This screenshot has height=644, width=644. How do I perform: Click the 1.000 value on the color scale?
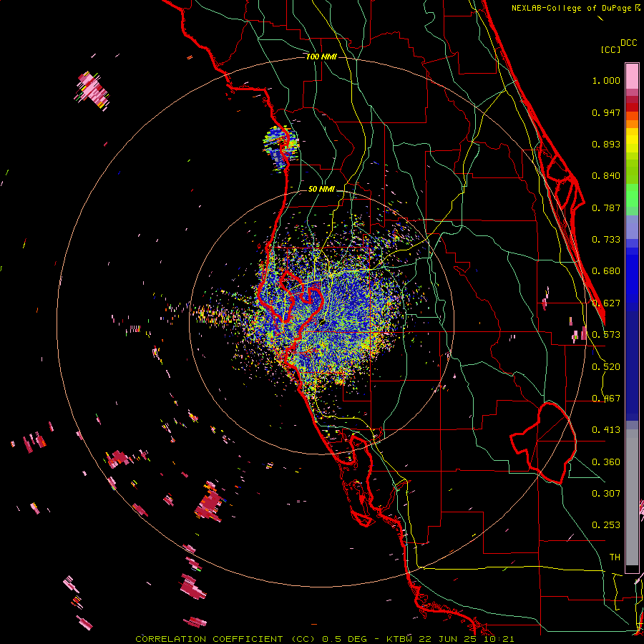tap(606, 80)
